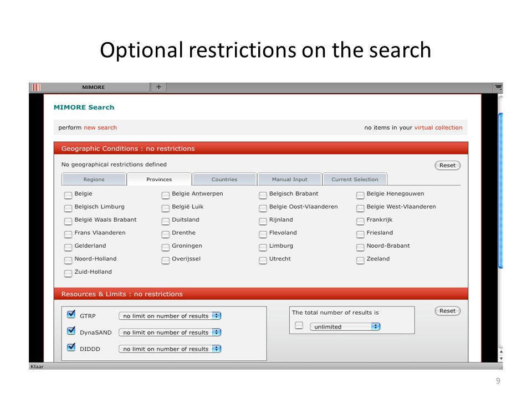Enable the Noord-Holland checkbox
Viewport: 532px width, 399px height.
tap(68, 260)
